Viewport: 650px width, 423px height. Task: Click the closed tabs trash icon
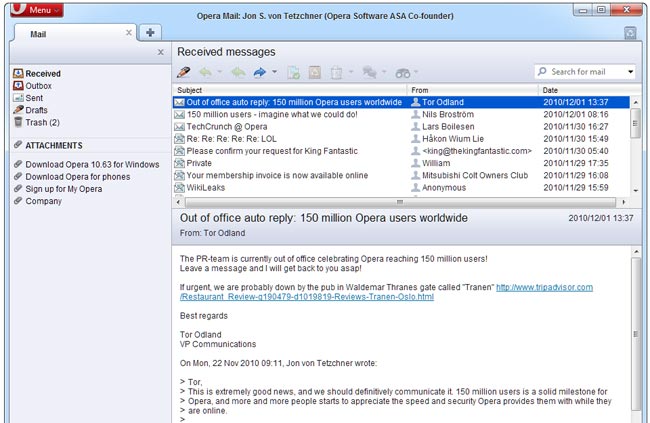point(630,33)
